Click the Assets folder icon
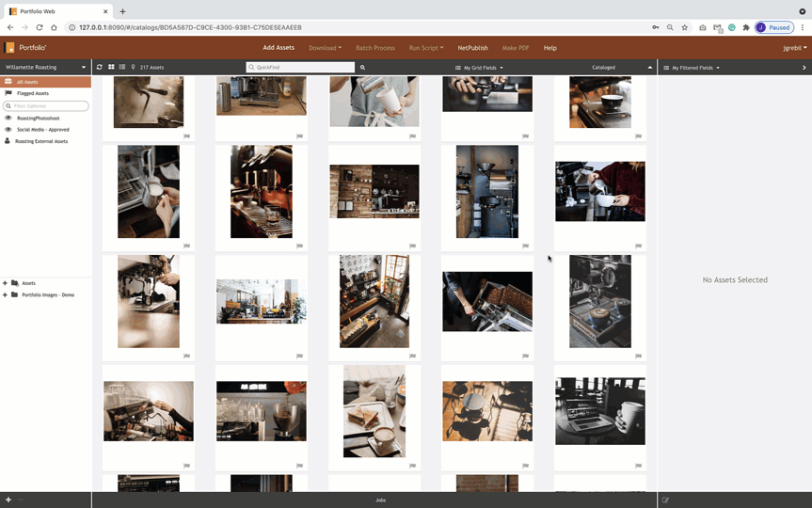Image resolution: width=812 pixels, height=508 pixels. click(15, 283)
